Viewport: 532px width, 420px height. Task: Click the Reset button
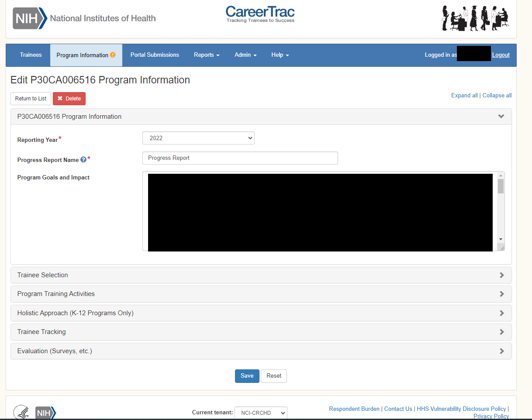[x=274, y=376]
